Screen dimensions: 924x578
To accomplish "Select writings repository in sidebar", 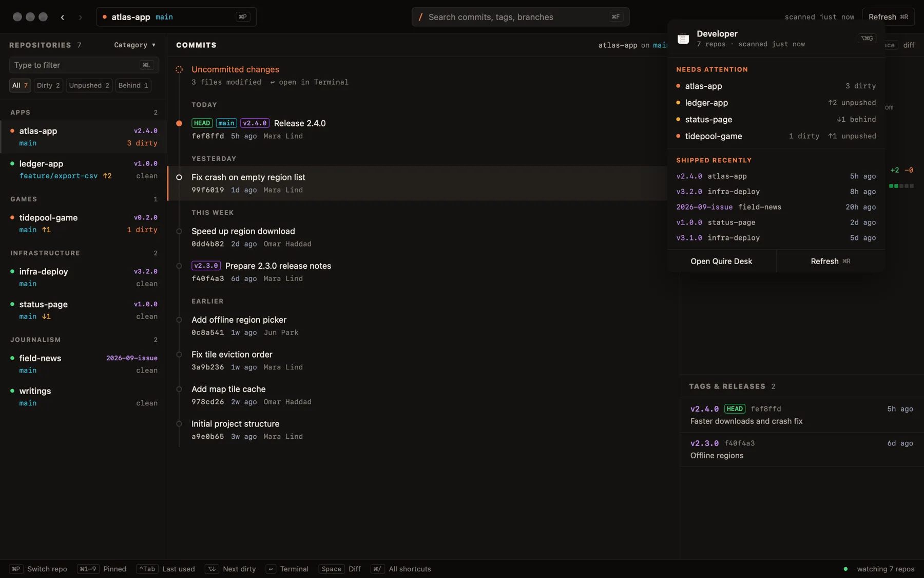I will click(x=84, y=397).
